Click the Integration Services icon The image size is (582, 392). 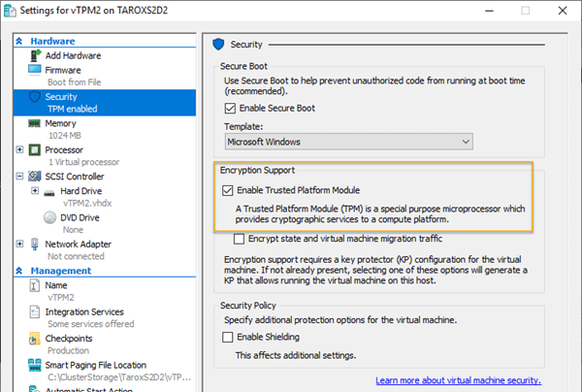pyautogui.click(x=34, y=311)
